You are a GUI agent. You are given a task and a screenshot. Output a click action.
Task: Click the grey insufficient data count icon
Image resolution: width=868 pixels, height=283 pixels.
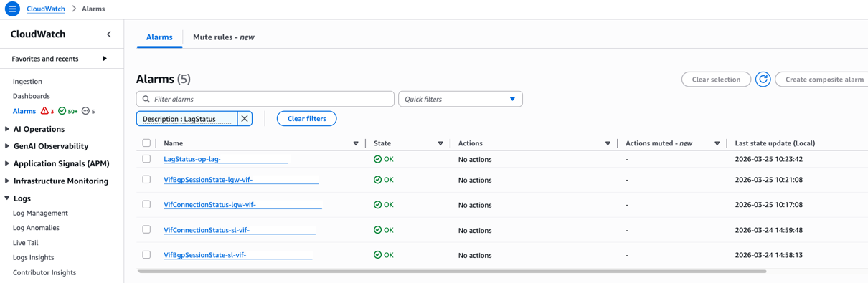(x=85, y=111)
